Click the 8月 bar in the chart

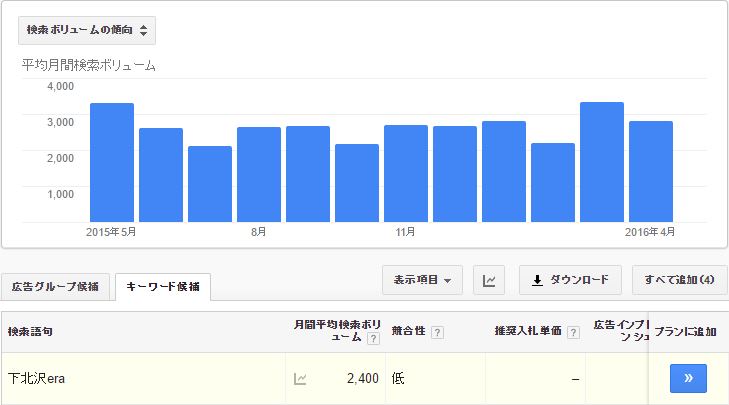[x=259, y=174]
